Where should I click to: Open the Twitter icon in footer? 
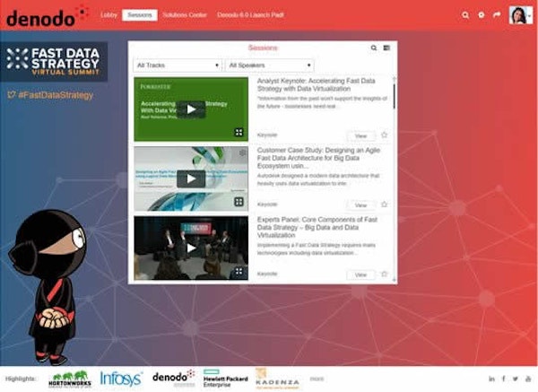pyautogui.click(x=516, y=379)
